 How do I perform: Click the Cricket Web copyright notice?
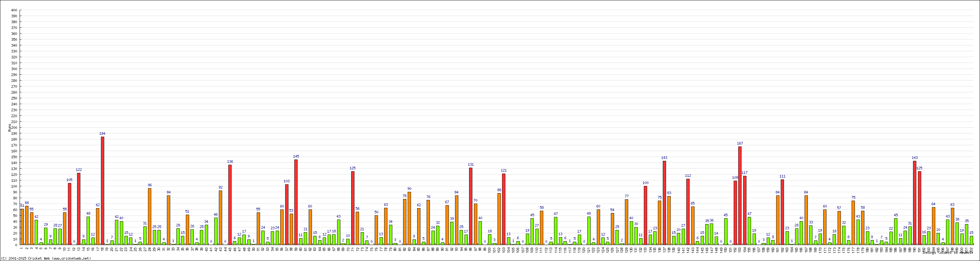pos(46,258)
